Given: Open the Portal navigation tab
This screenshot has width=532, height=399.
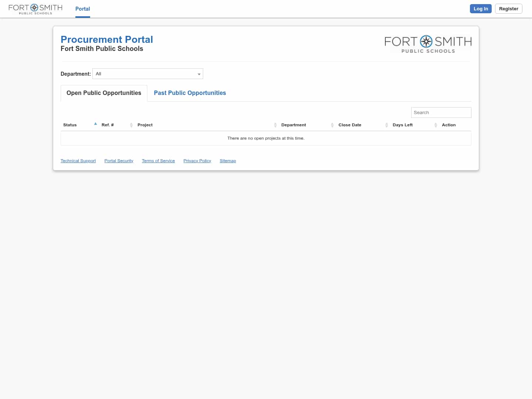Looking at the screenshot, I should tap(83, 9).
